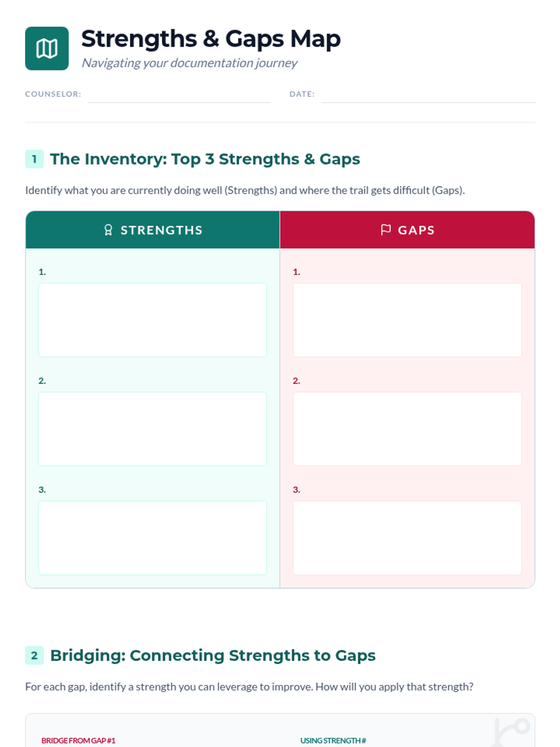
Task: Click the first Gaps text box
Action: [407, 320]
